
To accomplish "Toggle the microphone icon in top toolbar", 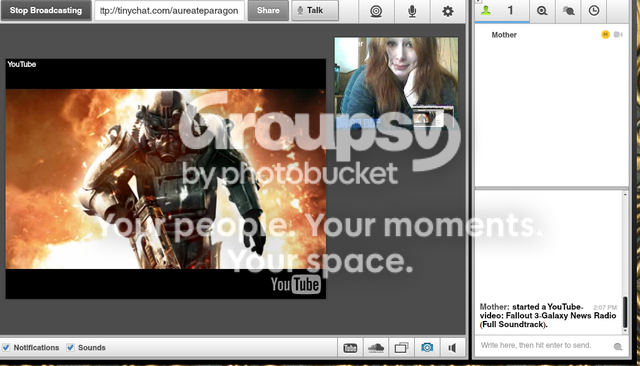I will (x=412, y=11).
